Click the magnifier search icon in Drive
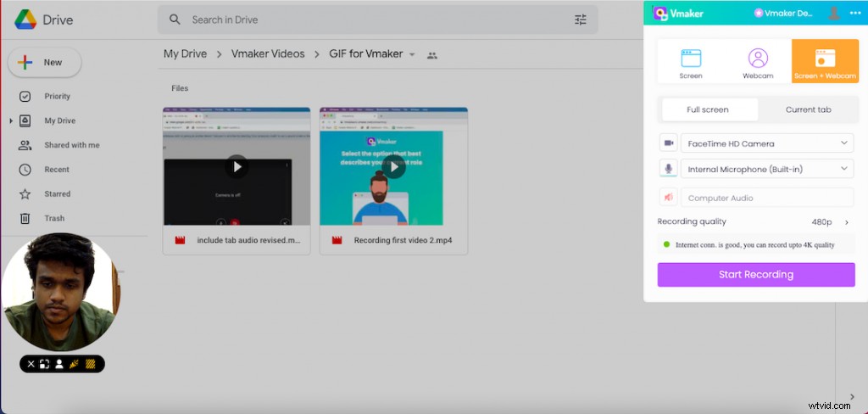Screen dimensions: 868x414 tap(175, 20)
